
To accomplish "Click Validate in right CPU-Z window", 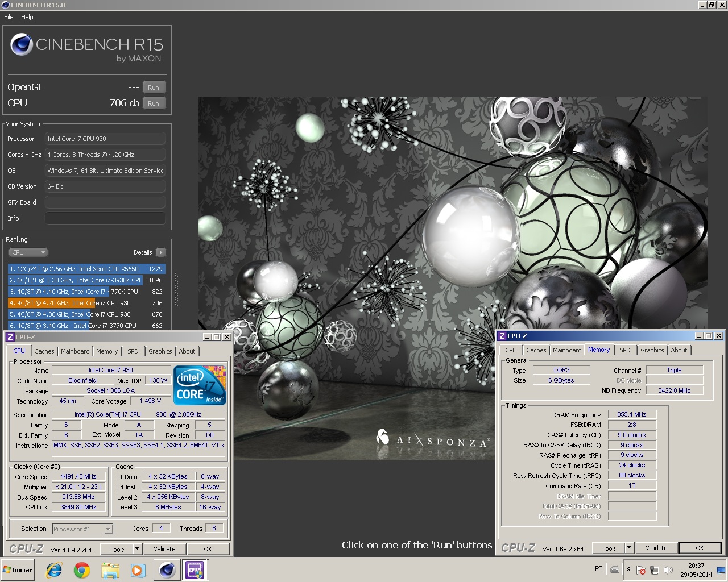I will click(656, 548).
